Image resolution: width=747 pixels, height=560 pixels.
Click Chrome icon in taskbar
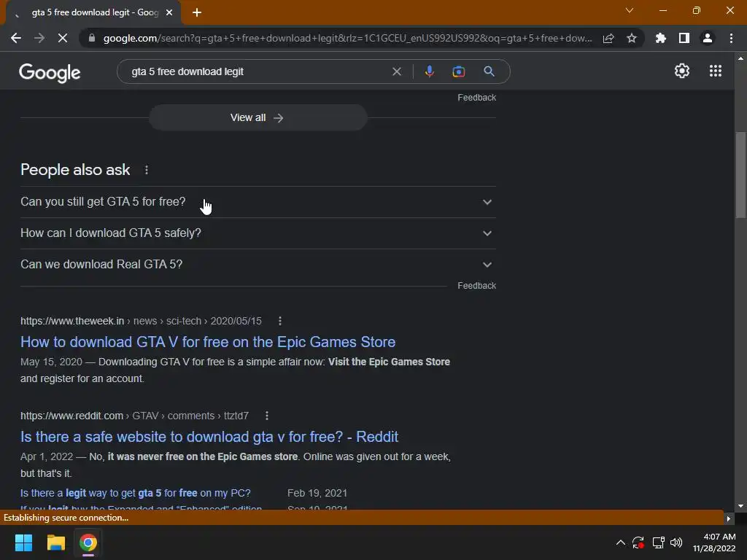tap(88, 542)
